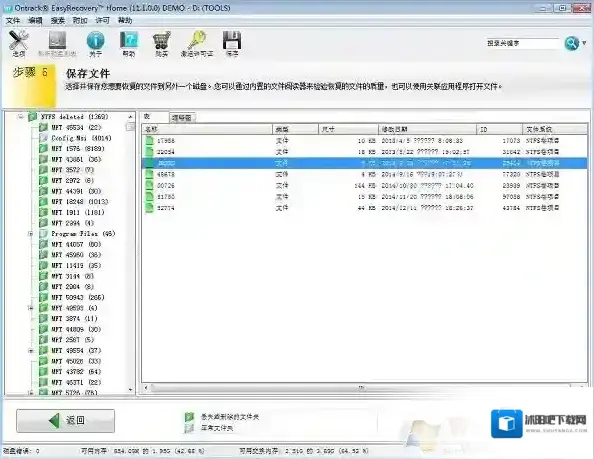Open the dropdown arrow beside search icon
This screenshot has height=459, width=594.
[x=585, y=44]
